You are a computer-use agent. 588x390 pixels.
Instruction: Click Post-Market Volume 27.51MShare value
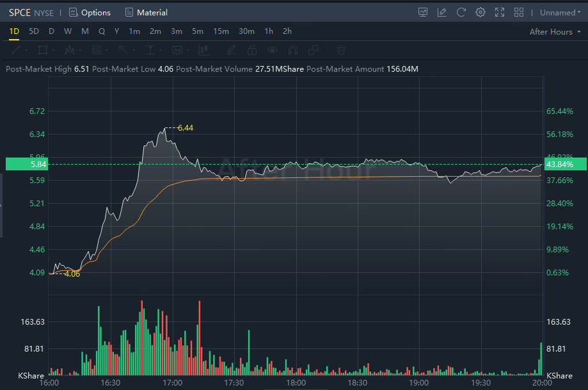(x=280, y=69)
